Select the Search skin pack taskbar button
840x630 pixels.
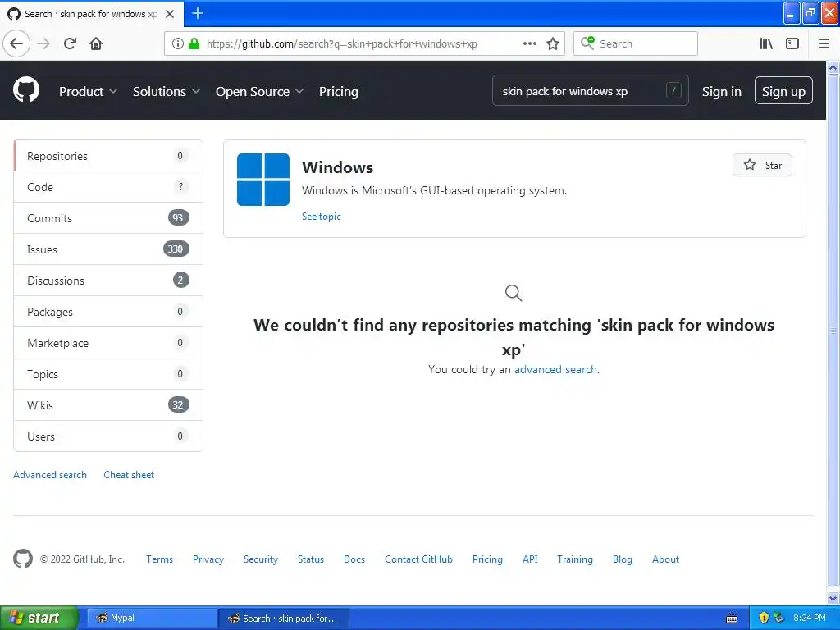tap(284, 619)
